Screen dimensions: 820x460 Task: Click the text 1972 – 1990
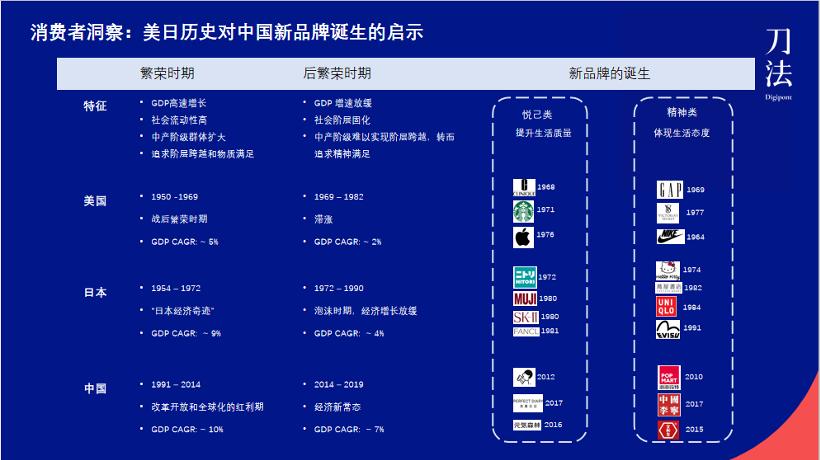tap(339, 288)
